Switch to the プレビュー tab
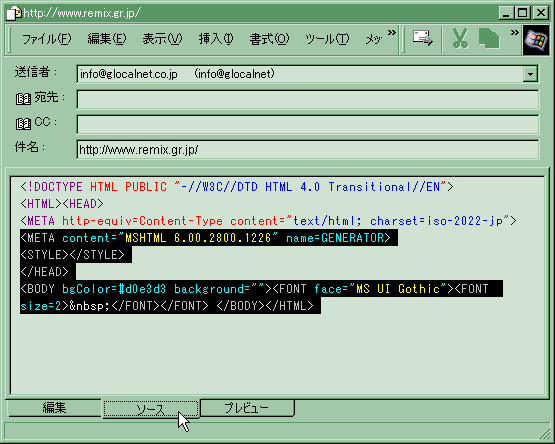Image resolution: width=555 pixels, height=444 pixels. coord(247,408)
